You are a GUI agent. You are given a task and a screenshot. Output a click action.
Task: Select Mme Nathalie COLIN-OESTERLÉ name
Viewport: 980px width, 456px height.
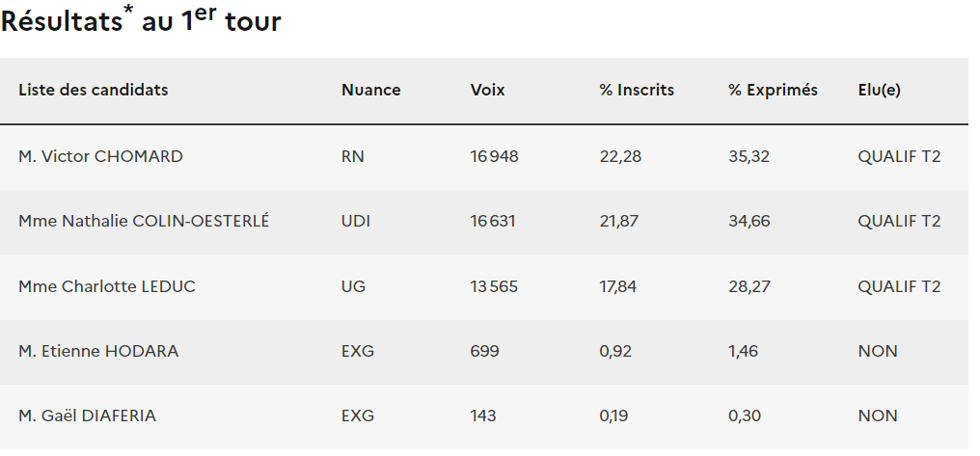144,222
